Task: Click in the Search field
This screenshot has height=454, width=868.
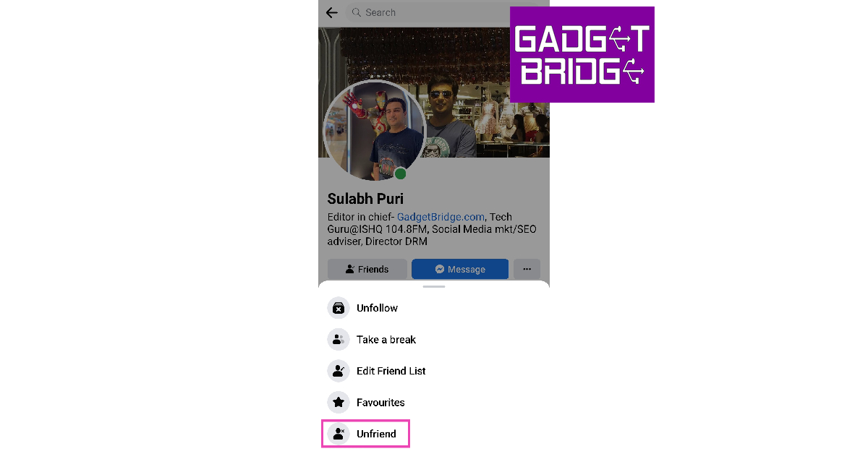Action: pyautogui.click(x=427, y=12)
